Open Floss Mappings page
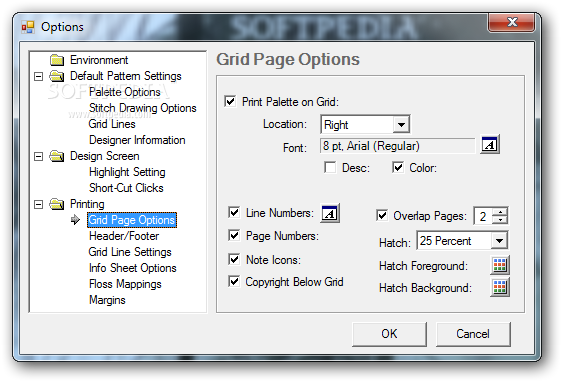The width and height of the screenshot is (562, 382). [125, 284]
